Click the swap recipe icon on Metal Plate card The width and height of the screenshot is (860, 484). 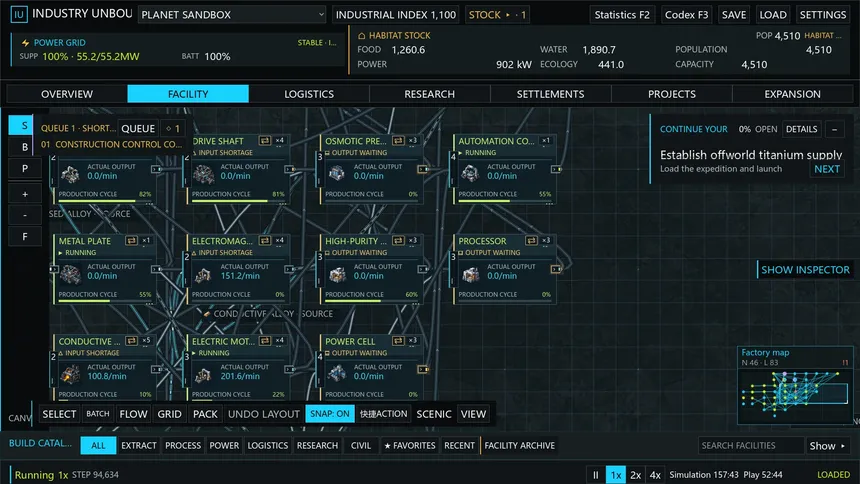click(132, 240)
